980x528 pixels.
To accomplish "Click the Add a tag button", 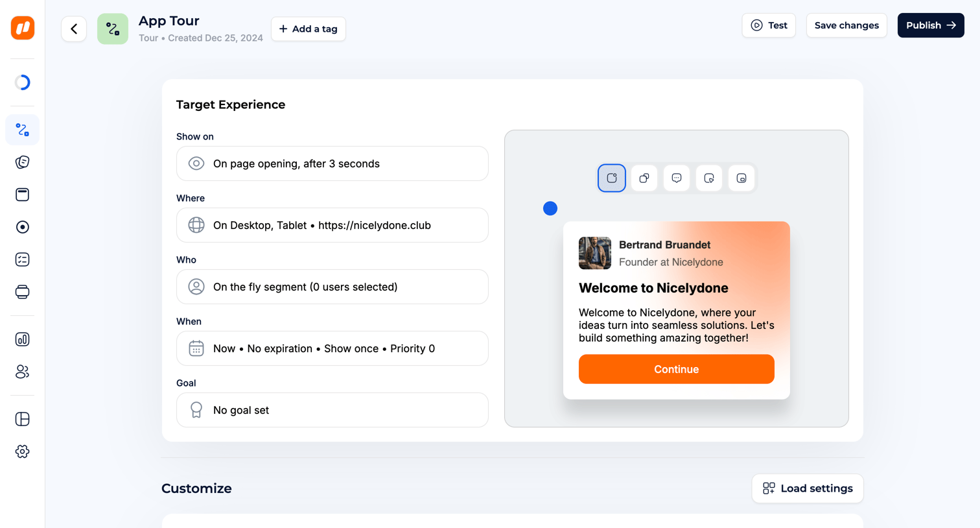I will click(x=309, y=29).
